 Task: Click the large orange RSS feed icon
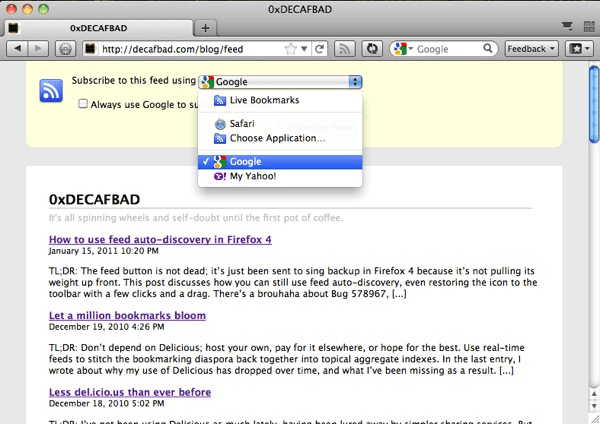52,91
